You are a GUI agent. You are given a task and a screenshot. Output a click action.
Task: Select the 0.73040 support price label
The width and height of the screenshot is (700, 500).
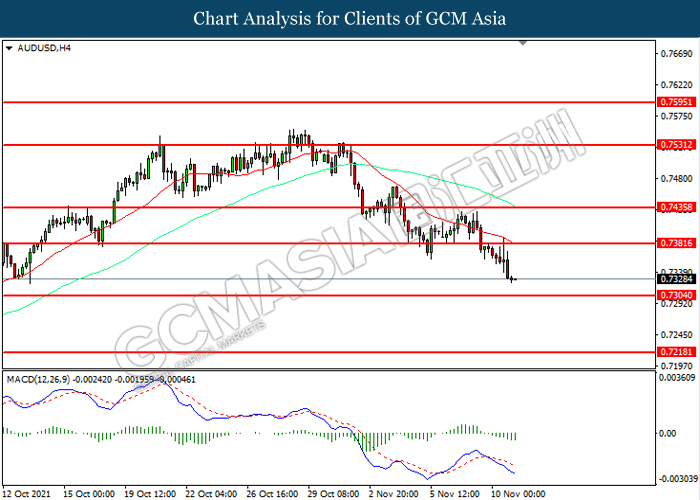tap(677, 296)
